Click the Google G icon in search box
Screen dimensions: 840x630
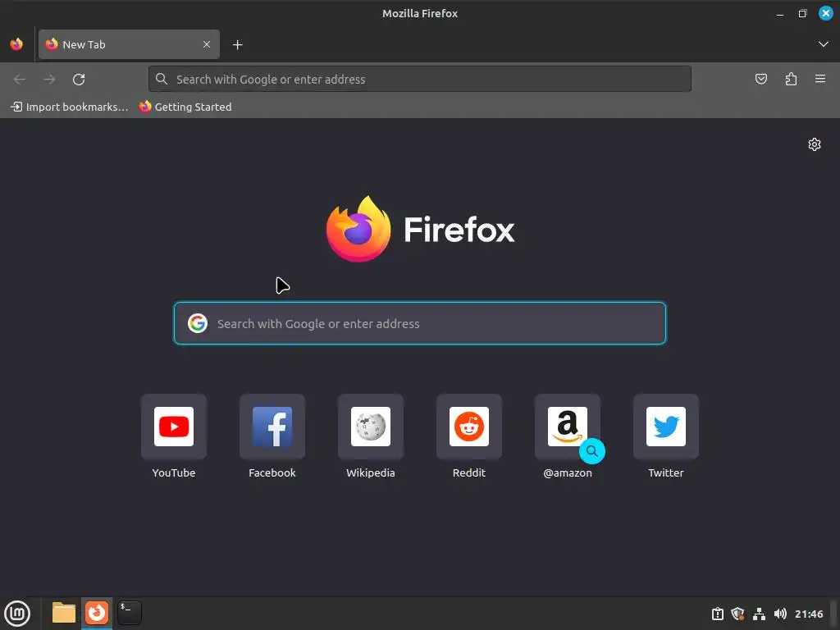(198, 323)
